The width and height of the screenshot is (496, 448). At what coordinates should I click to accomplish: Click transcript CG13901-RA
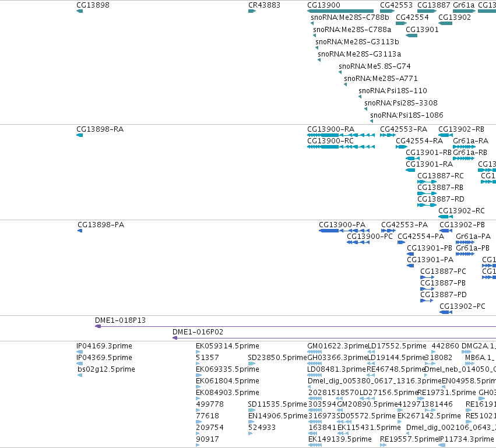[429, 164]
